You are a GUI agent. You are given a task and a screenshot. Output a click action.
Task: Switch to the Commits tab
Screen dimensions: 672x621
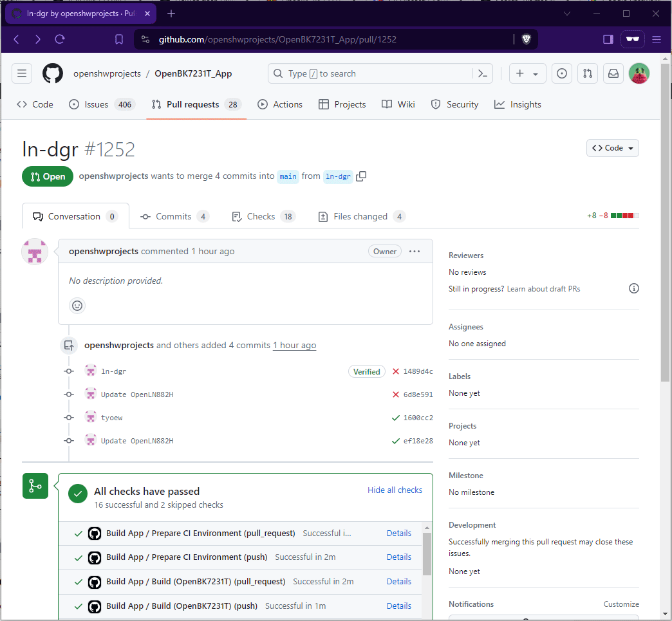pos(174,217)
